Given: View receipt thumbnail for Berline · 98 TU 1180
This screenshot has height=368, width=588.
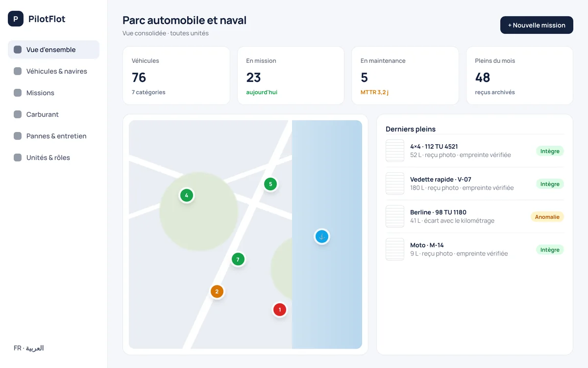Looking at the screenshot, I should (x=395, y=216).
